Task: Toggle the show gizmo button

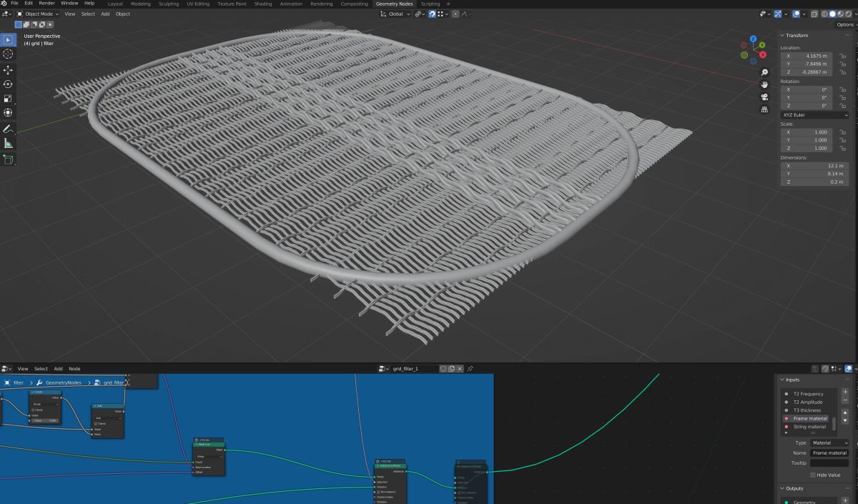Action: click(x=778, y=14)
